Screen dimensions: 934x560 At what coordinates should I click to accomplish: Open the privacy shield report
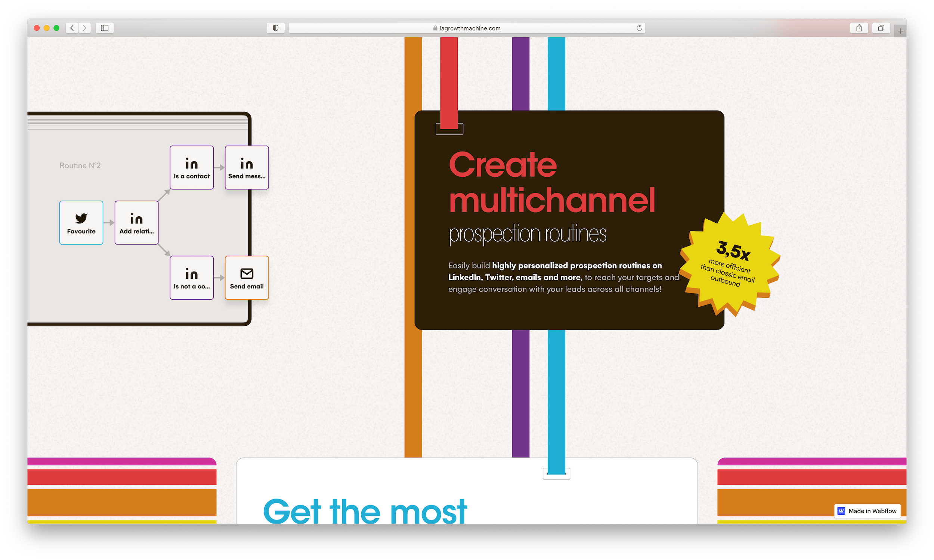(275, 28)
